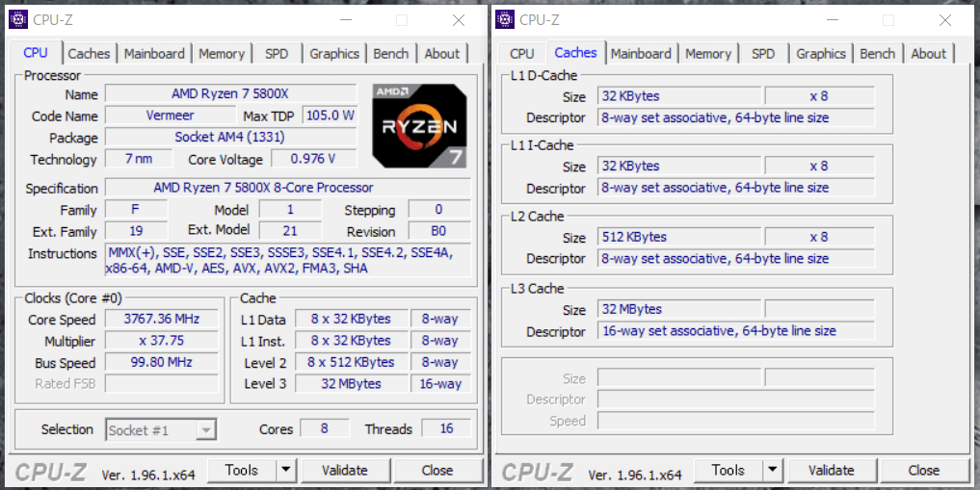This screenshot has width=980, height=490.
Task: Go to Bench tab in right window
Action: [x=878, y=54]
